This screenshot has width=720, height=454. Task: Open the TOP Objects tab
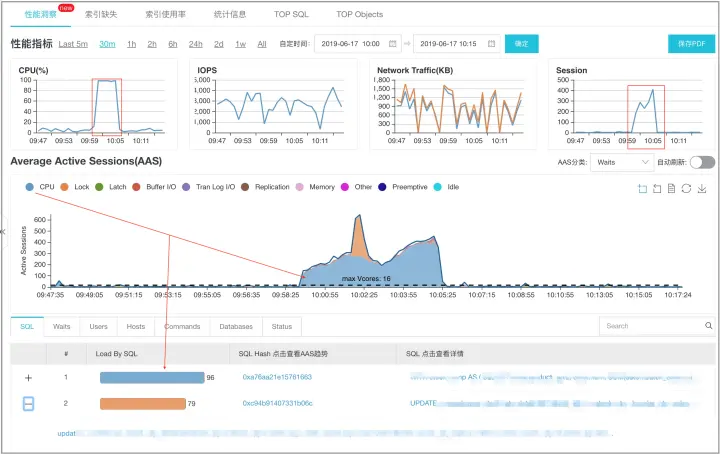[360, 14]
